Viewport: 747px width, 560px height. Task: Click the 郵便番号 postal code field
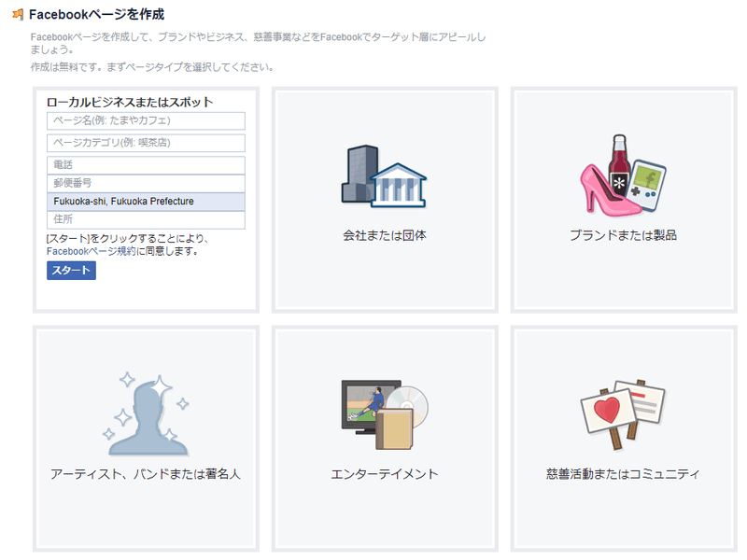coord(146,183)
